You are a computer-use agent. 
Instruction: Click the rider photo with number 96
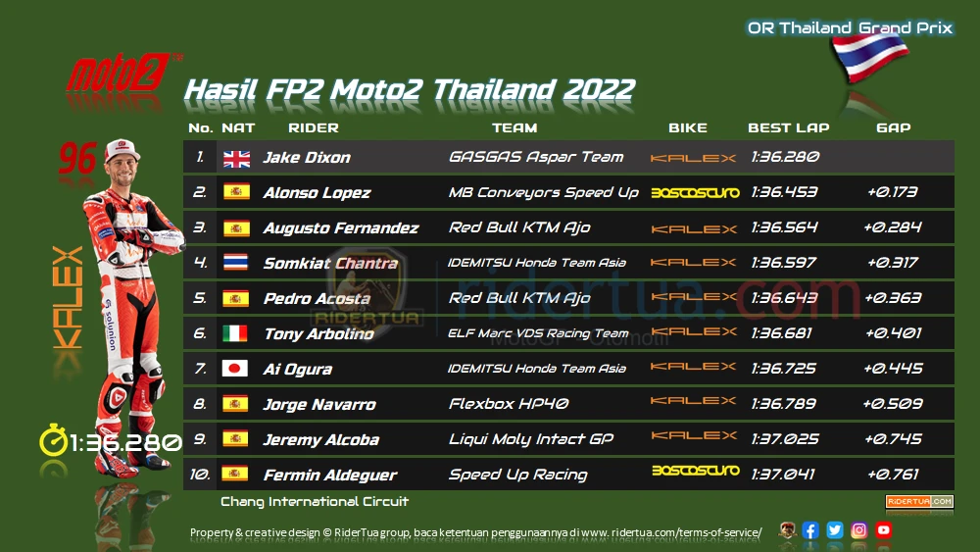(x=132, y=306)
